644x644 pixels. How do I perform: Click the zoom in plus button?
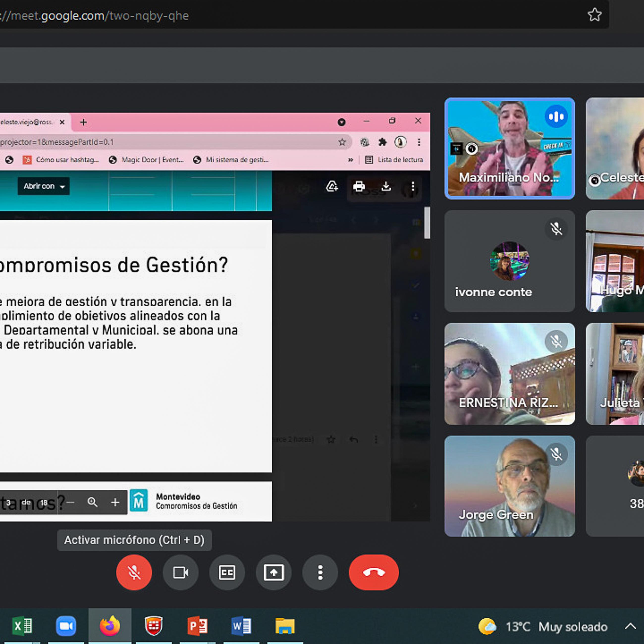click(115, 502)
